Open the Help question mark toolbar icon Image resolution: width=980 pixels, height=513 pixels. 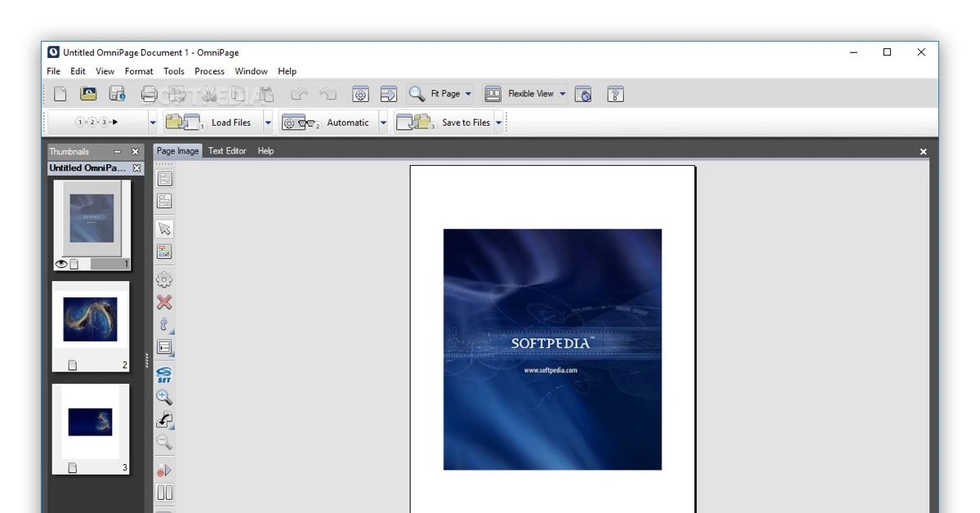pyautogui.click(x=616, y=94)
